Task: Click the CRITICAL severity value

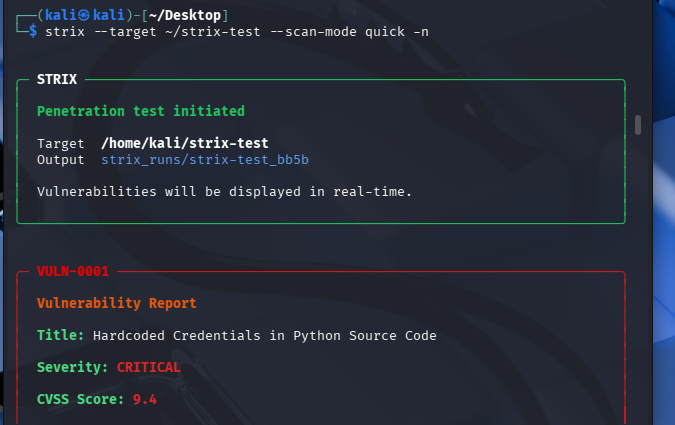Action: [x=149, y=367]
